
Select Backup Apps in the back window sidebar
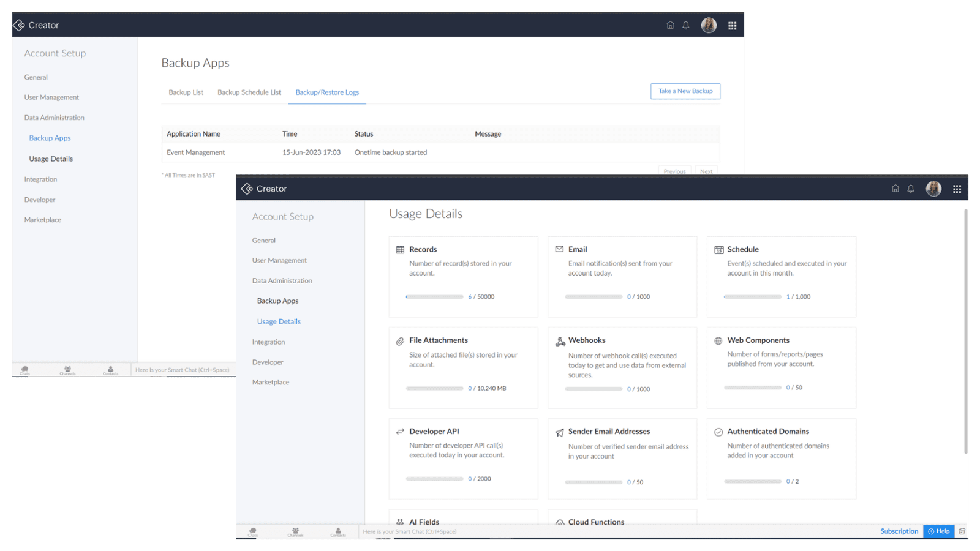pos(50,138)
